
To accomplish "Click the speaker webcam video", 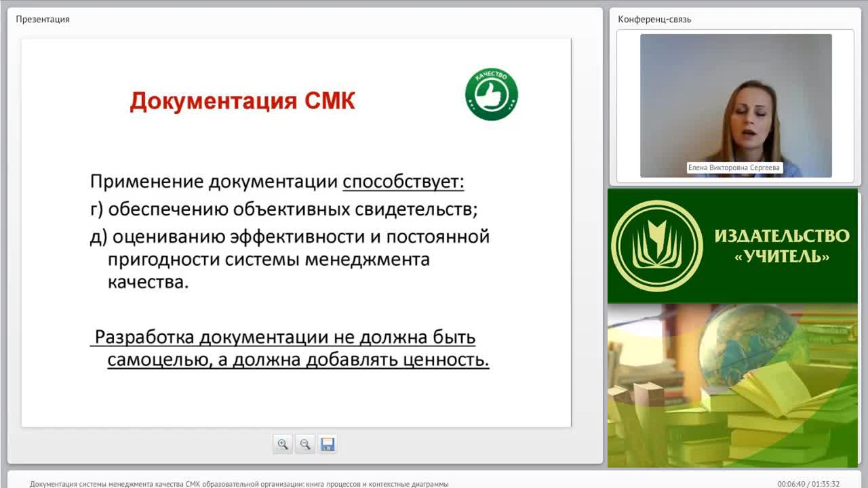I will tap(736, 106).
